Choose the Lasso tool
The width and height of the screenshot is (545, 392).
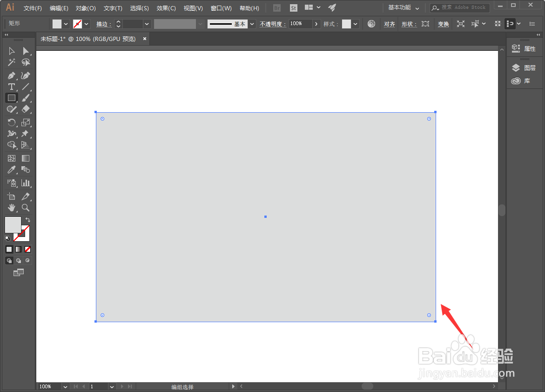(26, 62)
